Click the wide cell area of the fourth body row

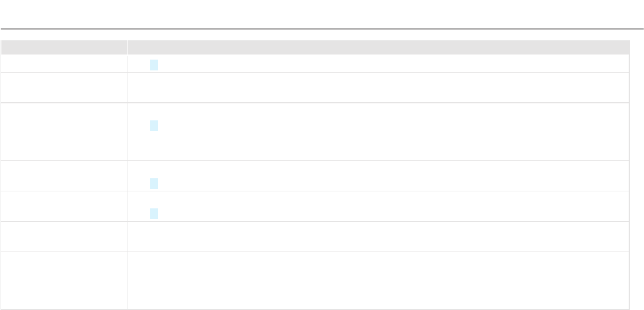point(378,176)
